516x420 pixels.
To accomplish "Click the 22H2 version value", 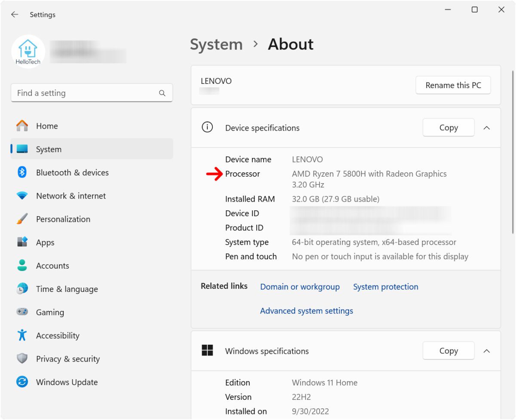I will point(301,397).
